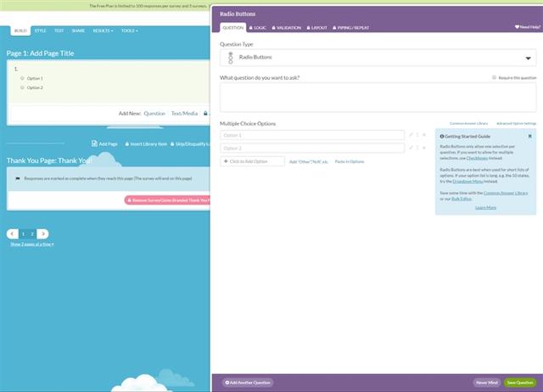Go to next page with right arrow

pyautogui.click(x=42, y=233)
